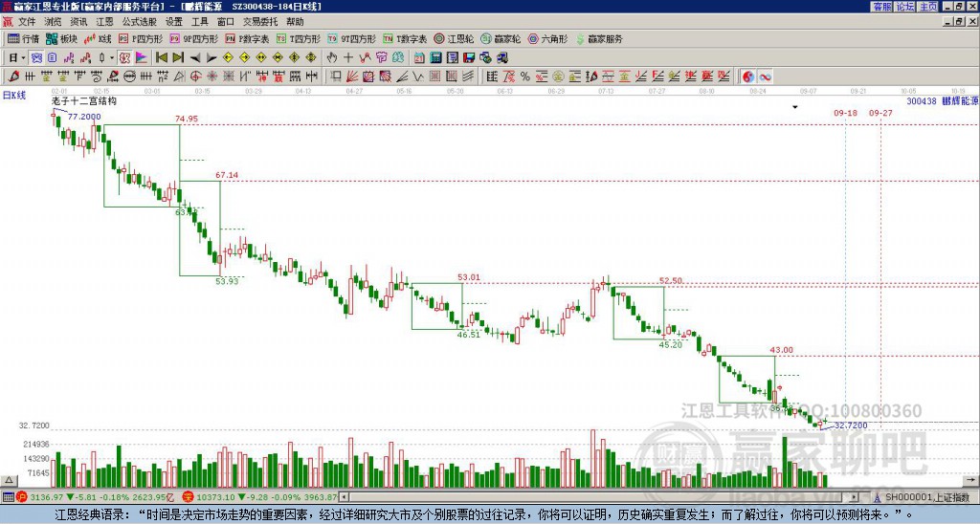980x524 pixels.
Task: Click the right arrow button at chart edge
Action: 971,480
